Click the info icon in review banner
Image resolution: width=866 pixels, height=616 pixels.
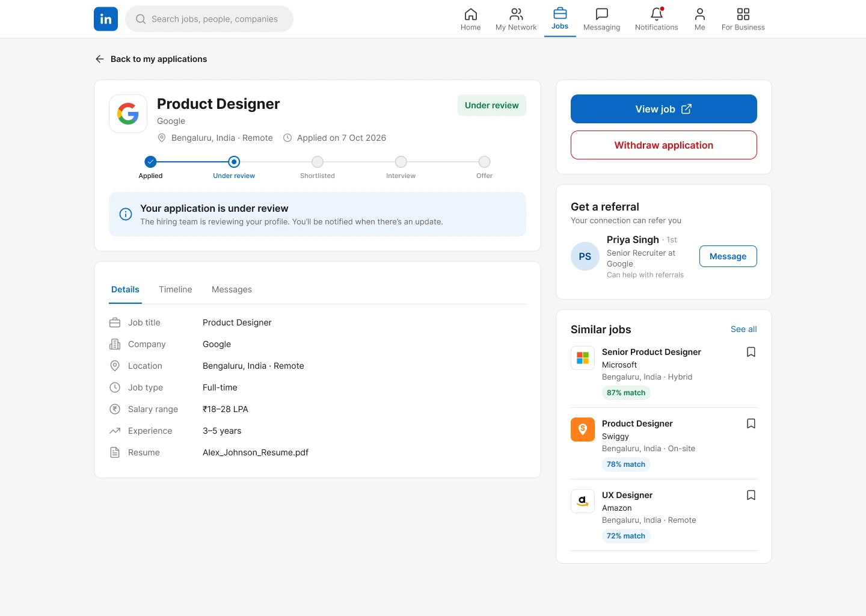(x=126, y=214)
